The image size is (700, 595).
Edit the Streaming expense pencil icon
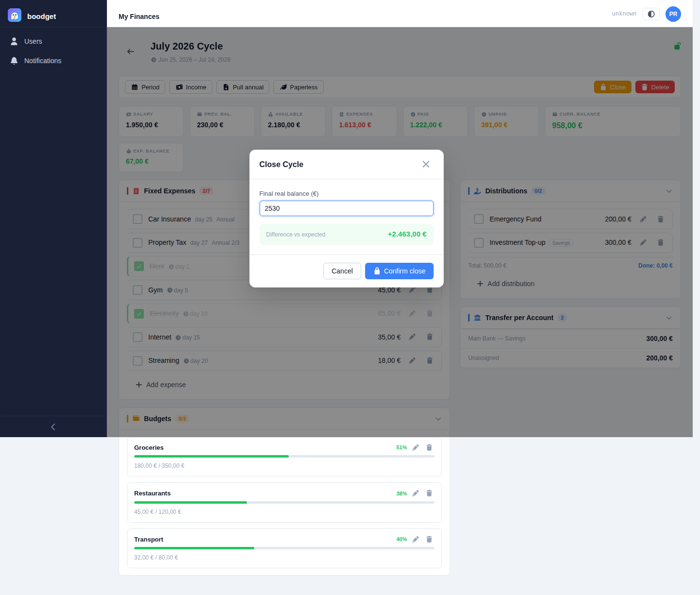coord(412,360)
